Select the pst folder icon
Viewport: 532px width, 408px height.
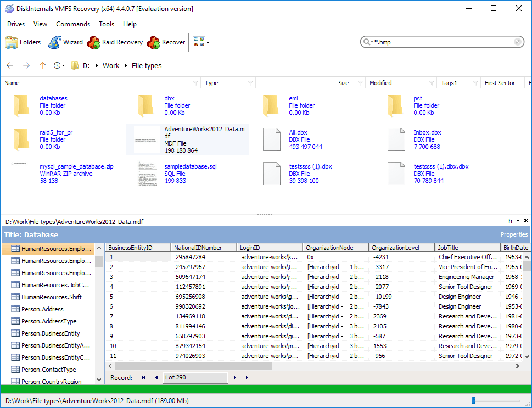click(395, 106)
